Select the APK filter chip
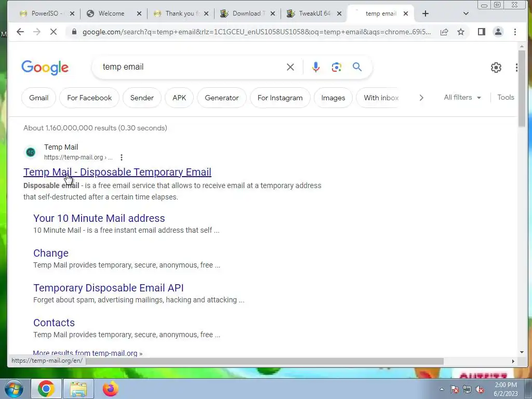 point(179,98)
